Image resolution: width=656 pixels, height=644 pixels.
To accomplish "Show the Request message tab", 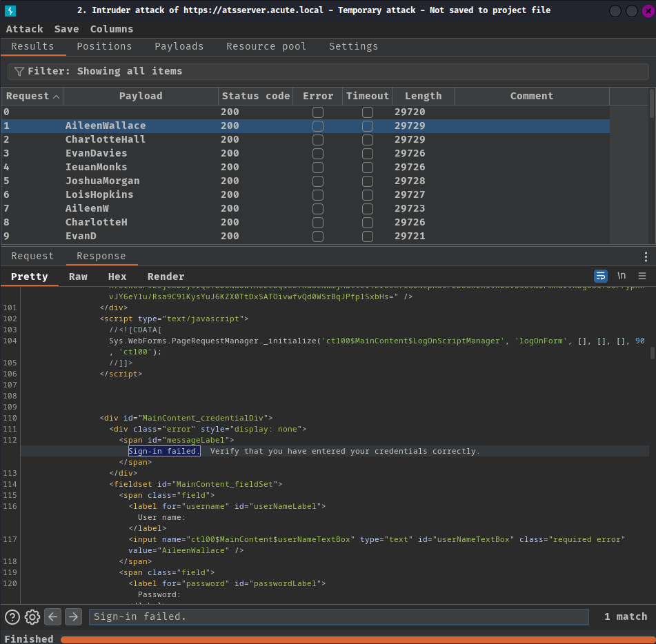I will (x=32, y=256).
